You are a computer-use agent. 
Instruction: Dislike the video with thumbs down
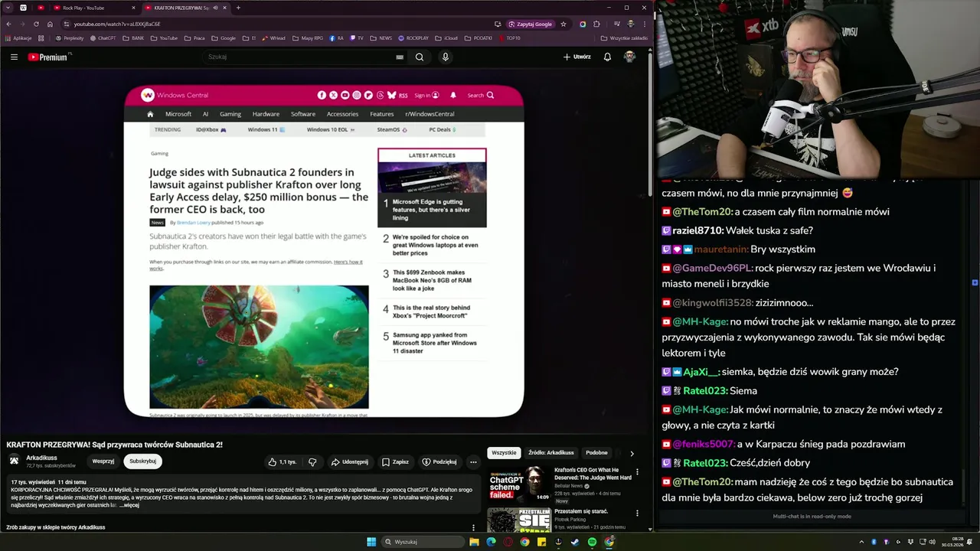(x=312, y=461)
